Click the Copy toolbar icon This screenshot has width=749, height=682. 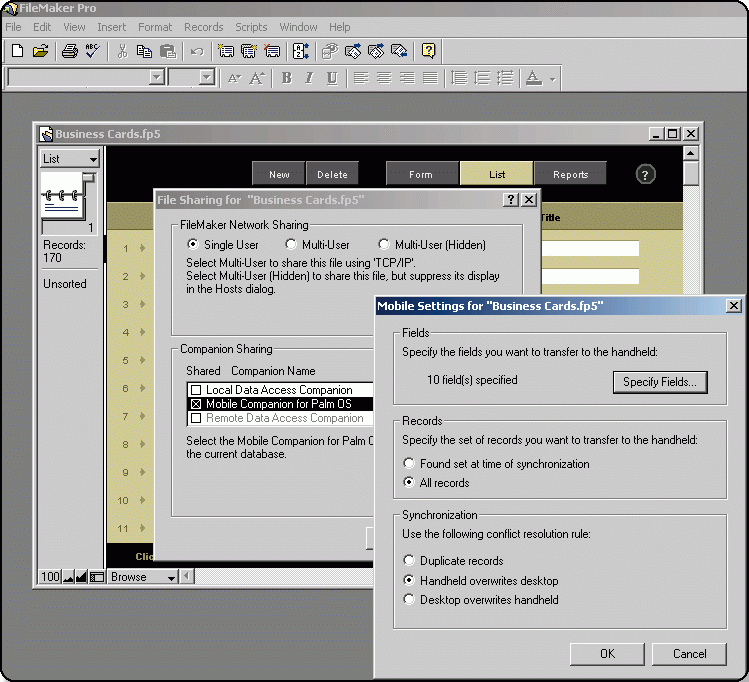pos(144,51)
